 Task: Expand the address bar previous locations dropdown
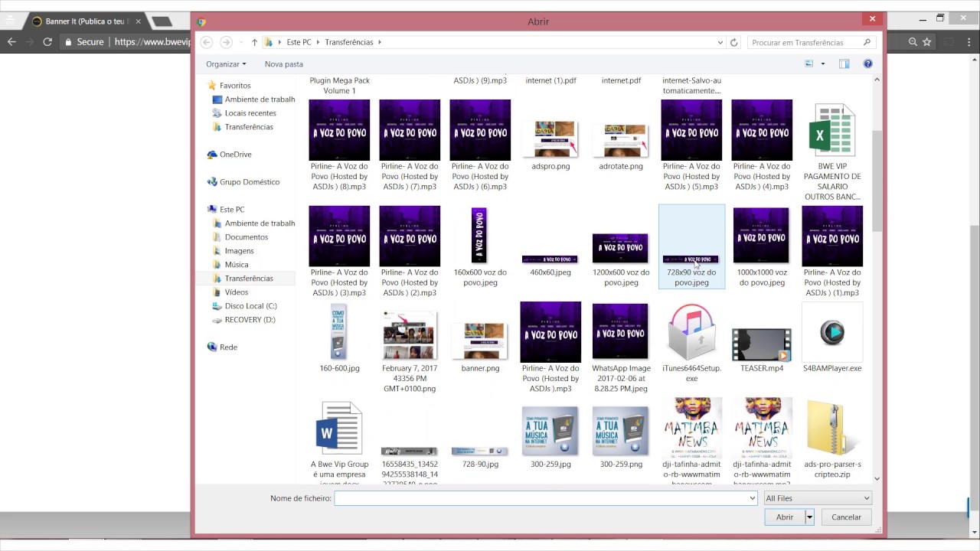[720, 43]
